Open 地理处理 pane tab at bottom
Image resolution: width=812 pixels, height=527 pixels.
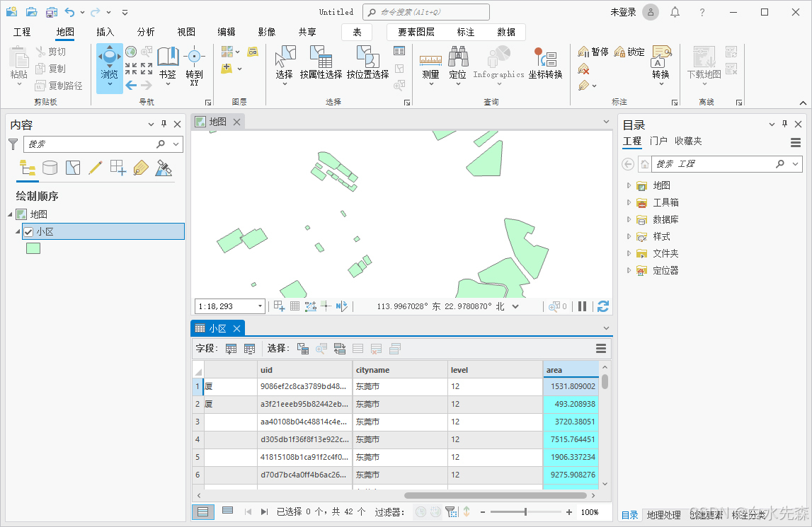pos(663,515)
